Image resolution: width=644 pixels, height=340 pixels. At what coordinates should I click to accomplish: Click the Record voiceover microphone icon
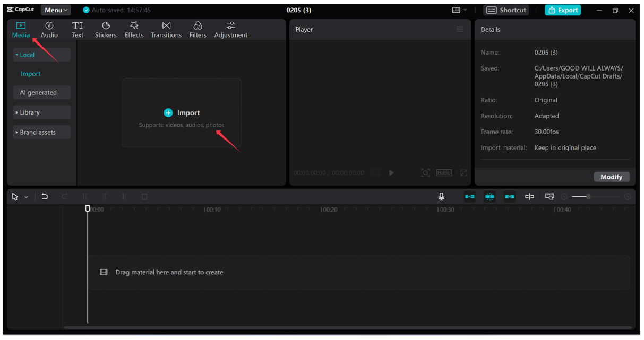tap(441, 197)
